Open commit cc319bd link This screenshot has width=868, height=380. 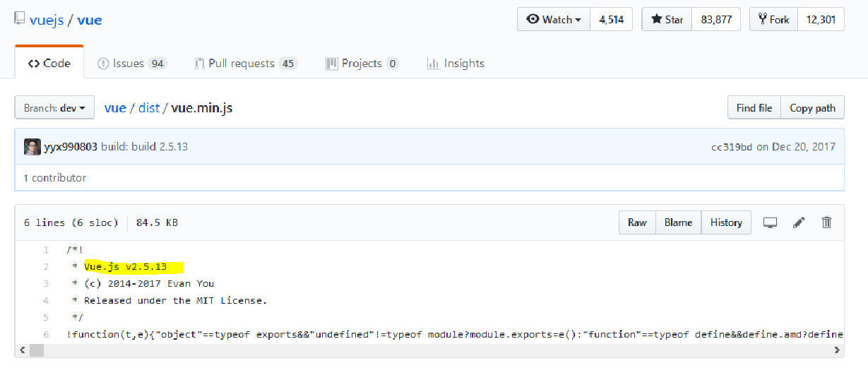[731, 148]
